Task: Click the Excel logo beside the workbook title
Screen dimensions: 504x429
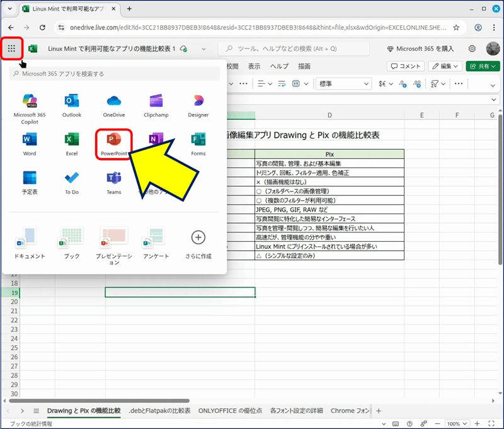Action: (33, 49)
